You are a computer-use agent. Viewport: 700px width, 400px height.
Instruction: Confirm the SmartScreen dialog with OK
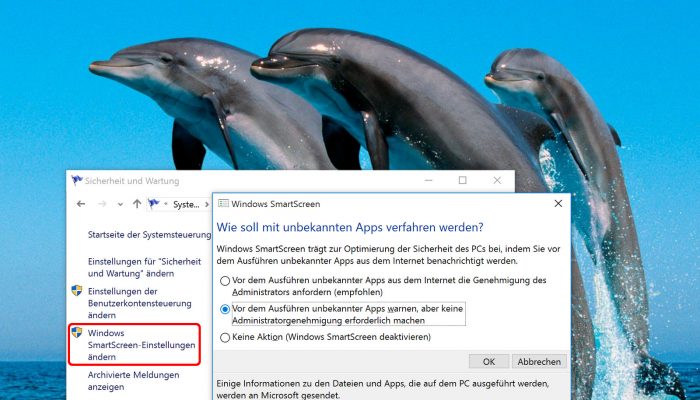[x=489, y=362]
